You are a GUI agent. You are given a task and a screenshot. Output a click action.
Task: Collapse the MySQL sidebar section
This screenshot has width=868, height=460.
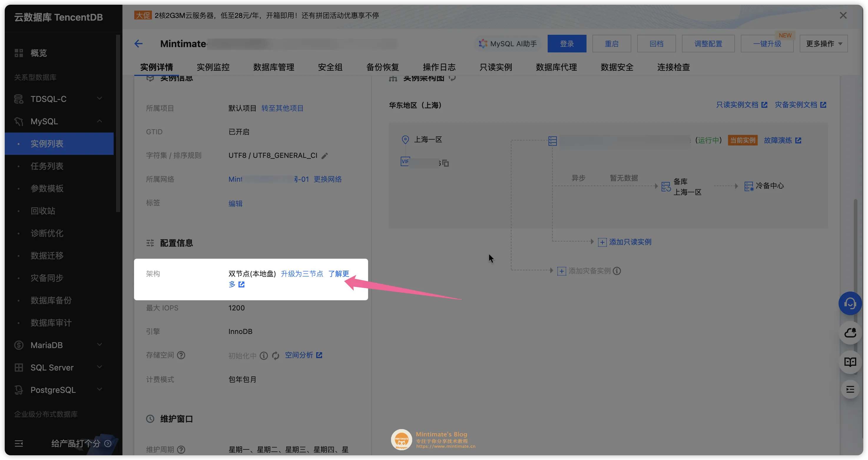pyautogui.click(x=100, y=121)
